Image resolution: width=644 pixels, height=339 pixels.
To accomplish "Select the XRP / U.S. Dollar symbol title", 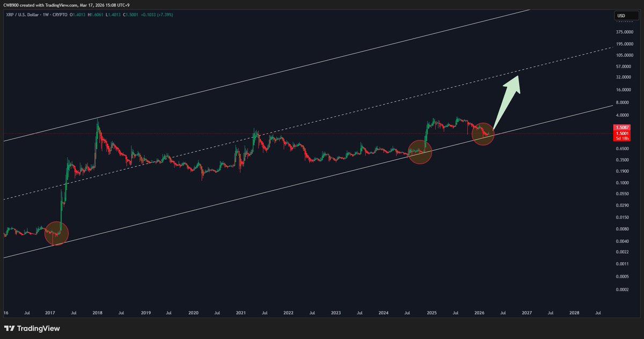I will 23,14.
